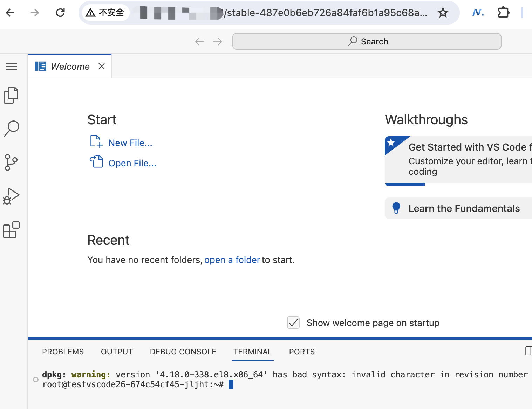
Task: Bookmark this page with star icon
Action: [x=443, y=13]
